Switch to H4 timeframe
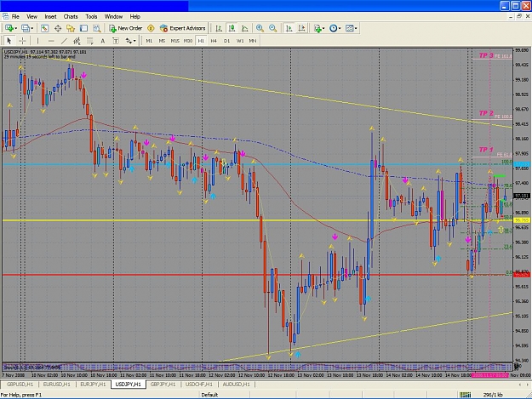 coord(214,41)
